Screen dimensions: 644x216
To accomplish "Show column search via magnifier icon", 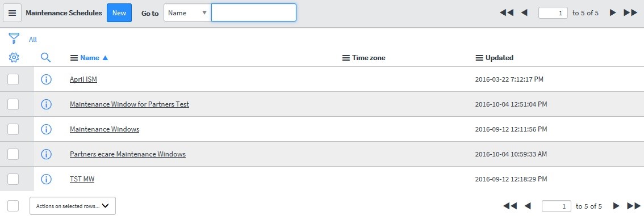I will pyautogui.click(x=46, y=58).
